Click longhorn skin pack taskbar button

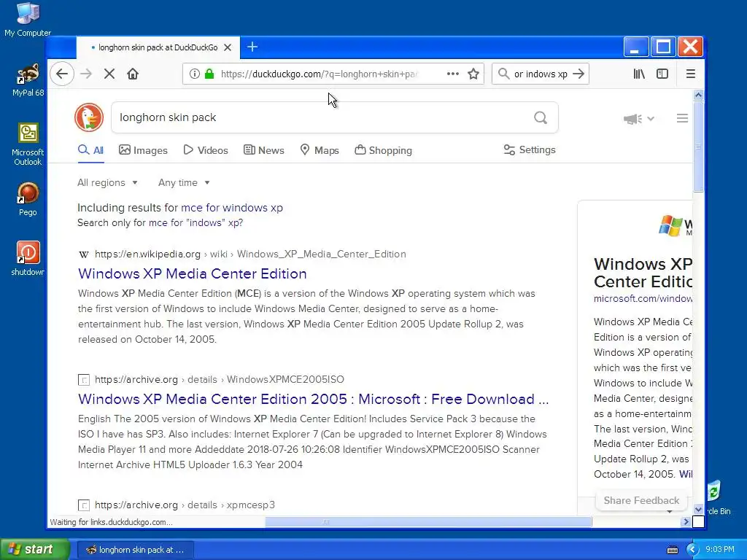tap(135, 550)
